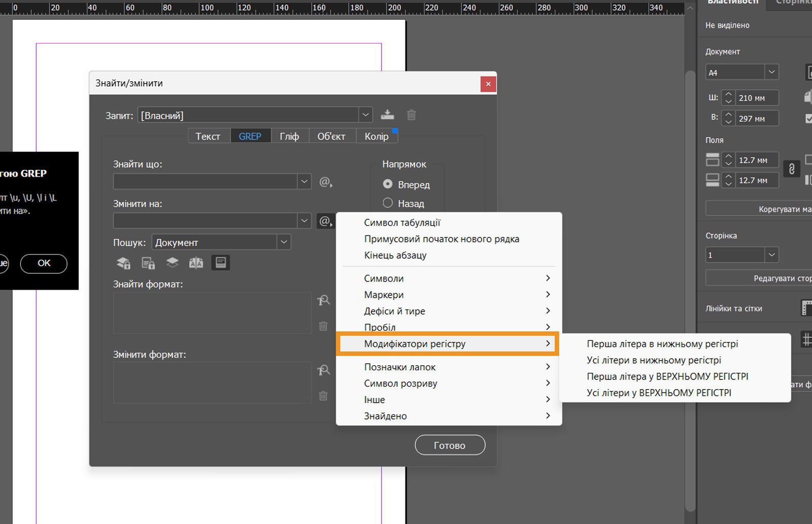Open special characters menu for Знайти що
The image size is (812, 524).
pyautogui.click(x=325, y=182)
